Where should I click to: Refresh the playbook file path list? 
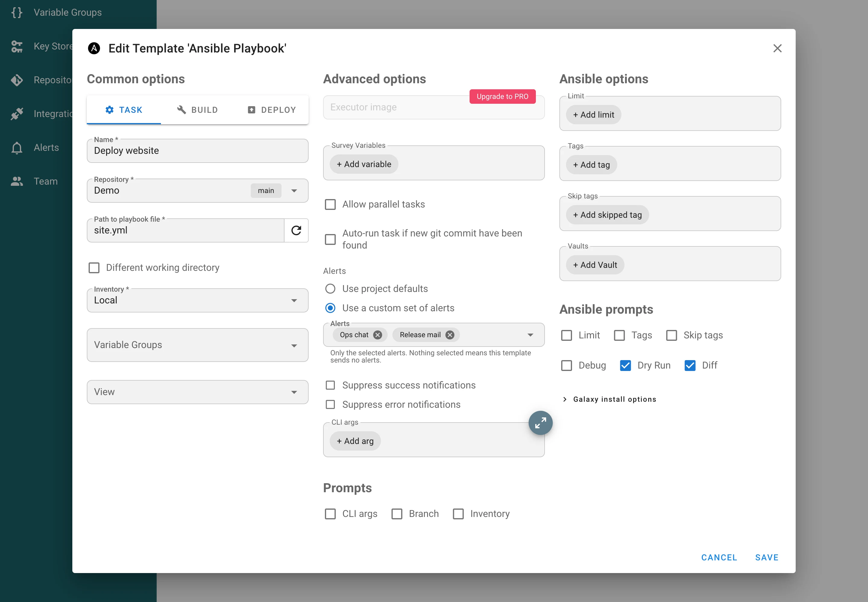pos(296,230)
